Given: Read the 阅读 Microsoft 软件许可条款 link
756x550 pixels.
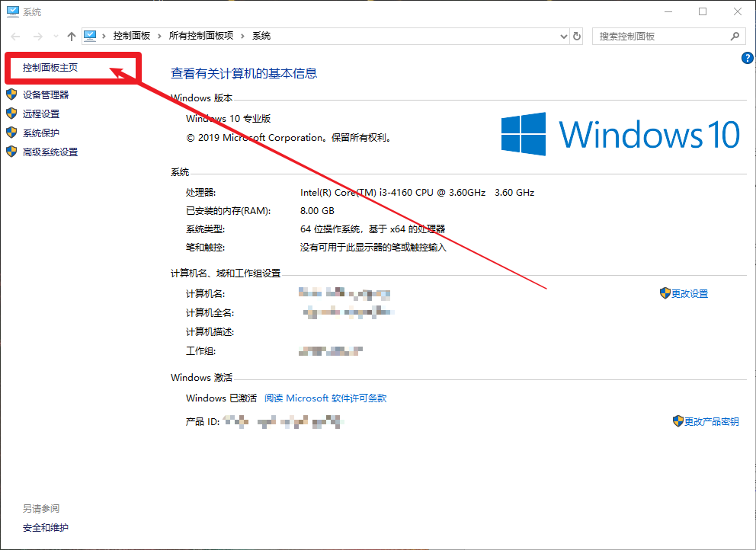Looking at the screenshot, I should click(325, 398).
